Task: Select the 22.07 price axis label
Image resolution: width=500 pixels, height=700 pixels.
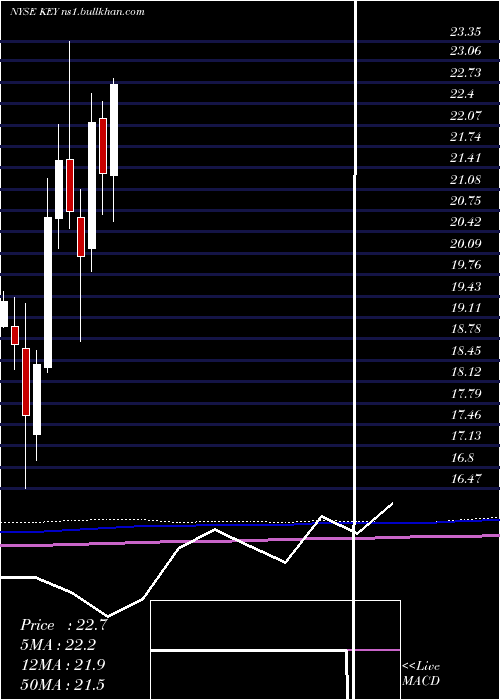Action: [466, 116]
